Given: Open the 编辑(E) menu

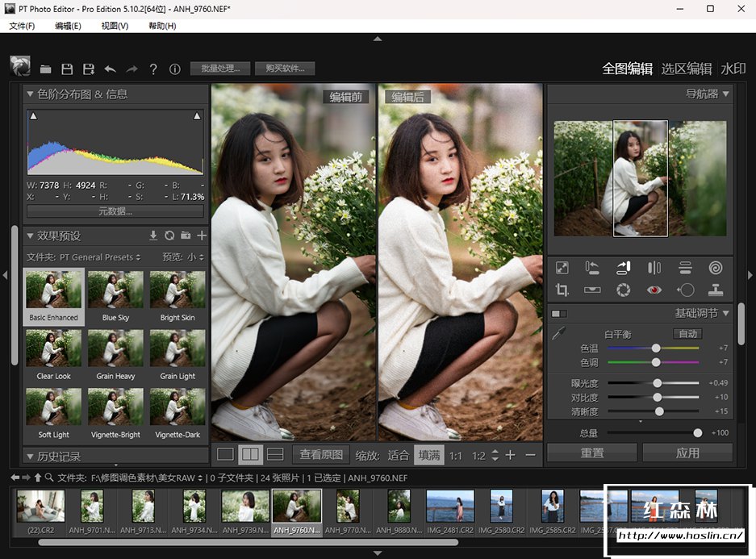Looking at the screenshot, I should [68, 26].
